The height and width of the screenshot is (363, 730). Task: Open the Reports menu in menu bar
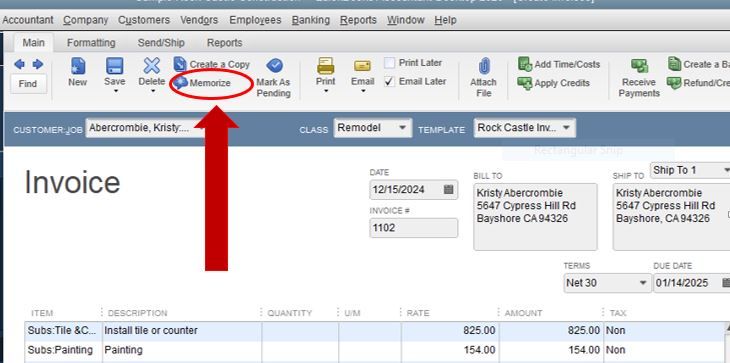(358, 20)
